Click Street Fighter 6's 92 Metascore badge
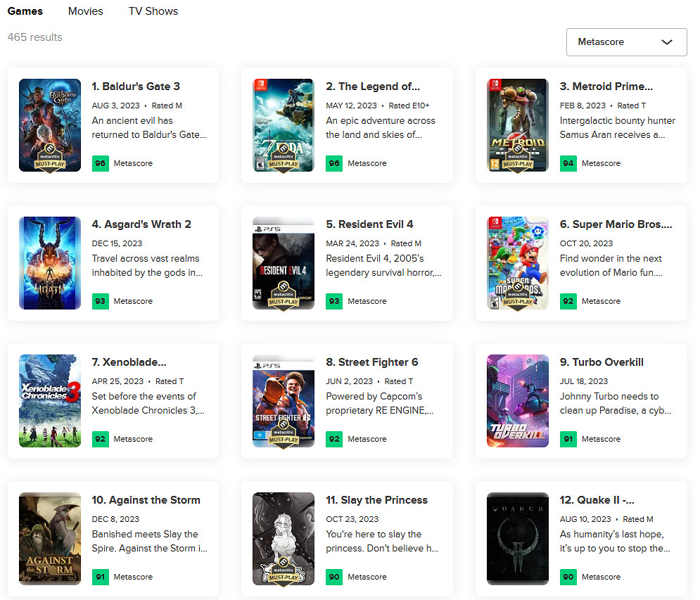The image size is (700, 600). pos(334,439)
